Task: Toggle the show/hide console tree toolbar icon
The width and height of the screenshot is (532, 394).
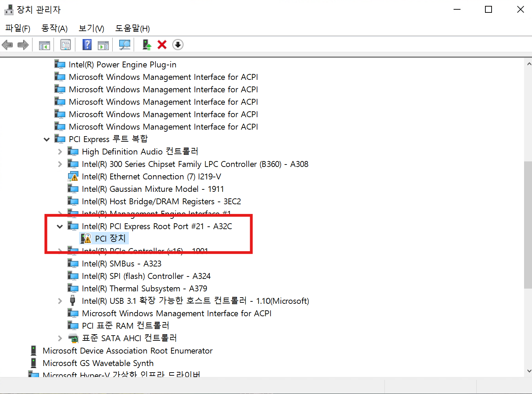Action: [x=44, y=45]
